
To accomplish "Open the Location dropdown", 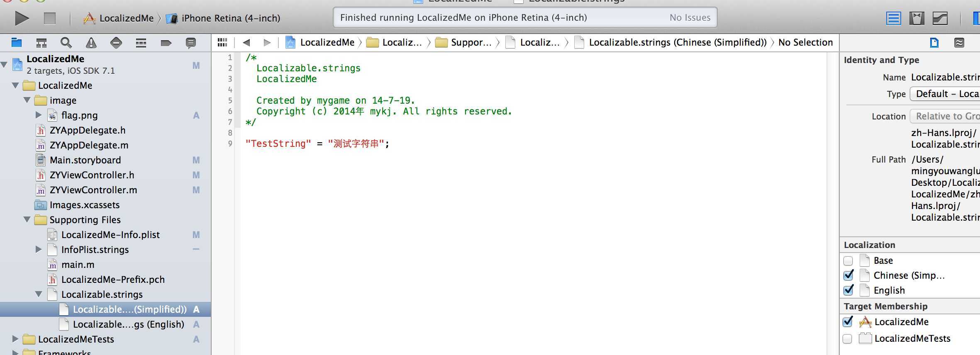I will 945,116.
